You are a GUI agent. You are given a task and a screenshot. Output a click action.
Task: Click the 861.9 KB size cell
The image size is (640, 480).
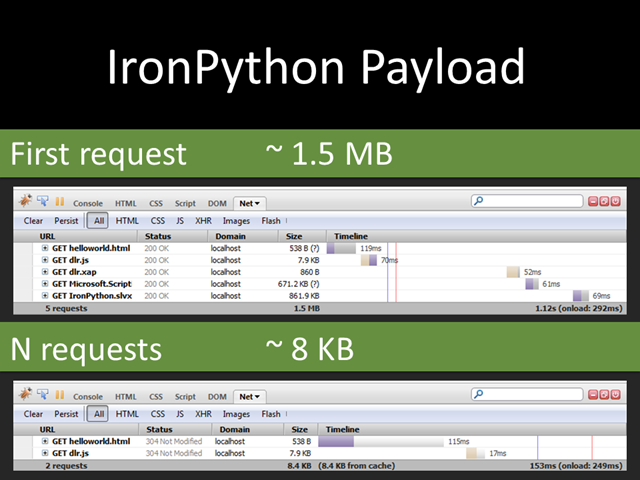tap(304, 296)
